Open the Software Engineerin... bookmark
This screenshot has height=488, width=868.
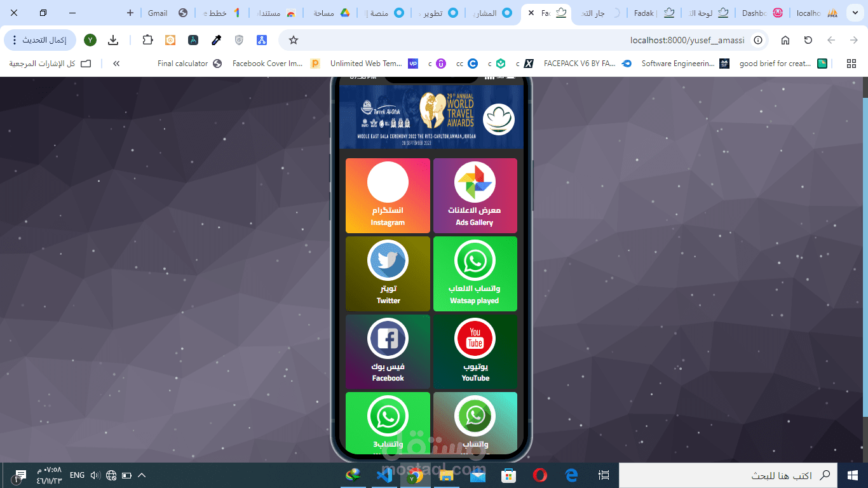pyautogui.click(x=685, y=64)
